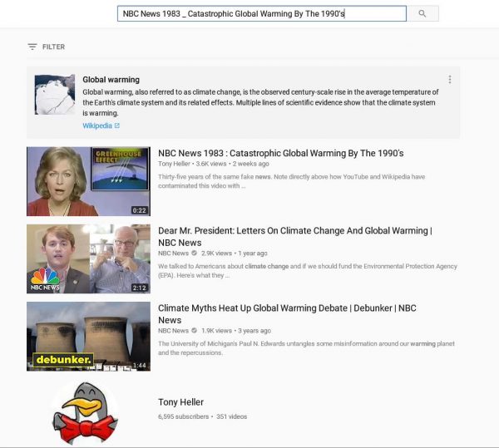This screenshot has width=499, height=448.
Task: Click the 2:12 duration badge
Action: point(140,288)
